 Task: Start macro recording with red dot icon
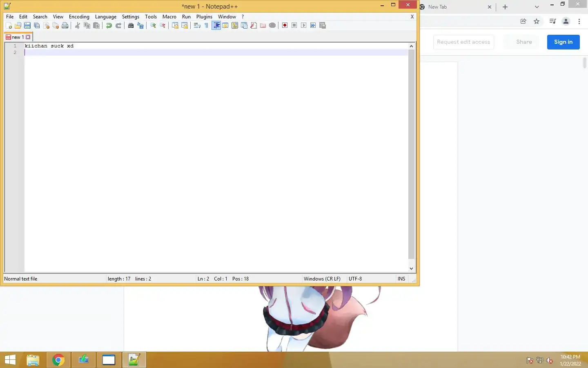pos(285,25)
